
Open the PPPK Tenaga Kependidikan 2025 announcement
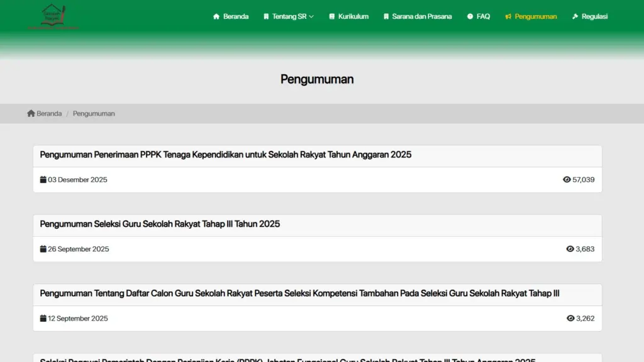click(225, 155)
